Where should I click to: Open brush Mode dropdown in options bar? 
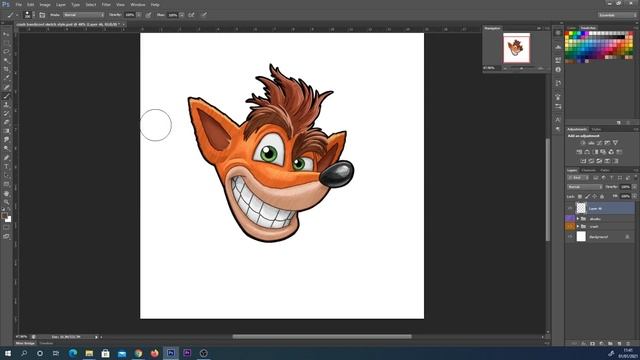[84, 15]
